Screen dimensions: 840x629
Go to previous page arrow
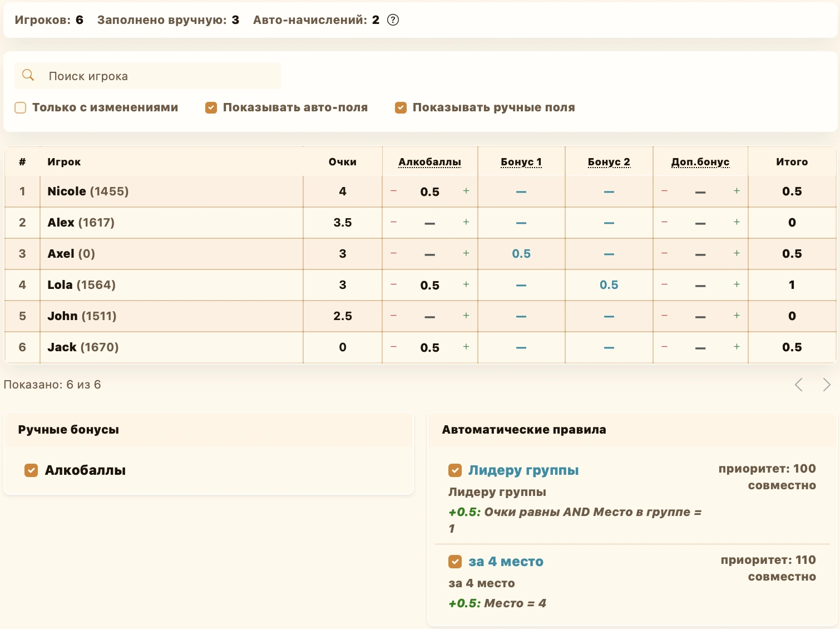(x=799, y=385)
